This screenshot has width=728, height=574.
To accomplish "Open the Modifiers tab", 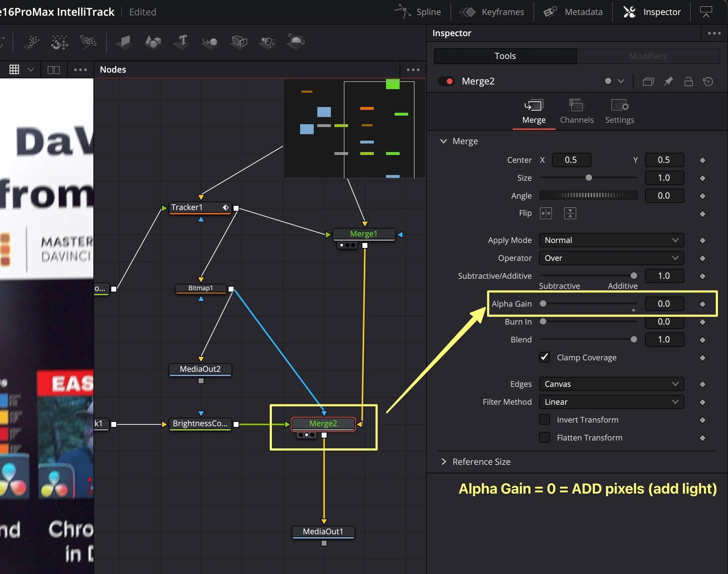I will click(x=648, y=56).
